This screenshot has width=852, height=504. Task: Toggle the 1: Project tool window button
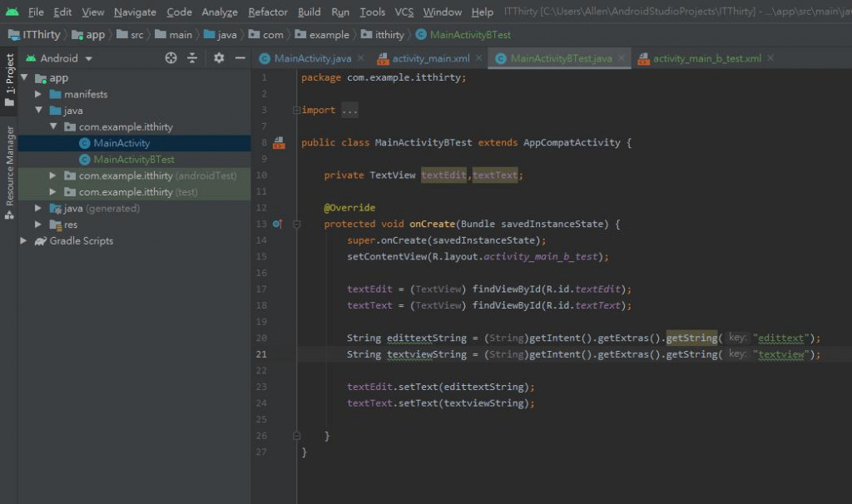pyautogui.click(x=10, y=80)
